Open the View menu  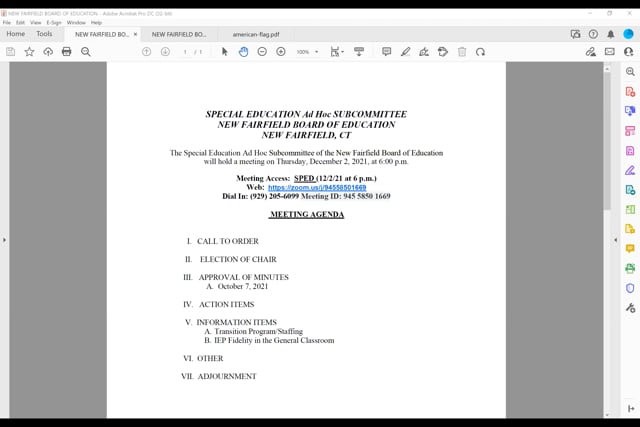pyautogui.click(x=36, y=22)
